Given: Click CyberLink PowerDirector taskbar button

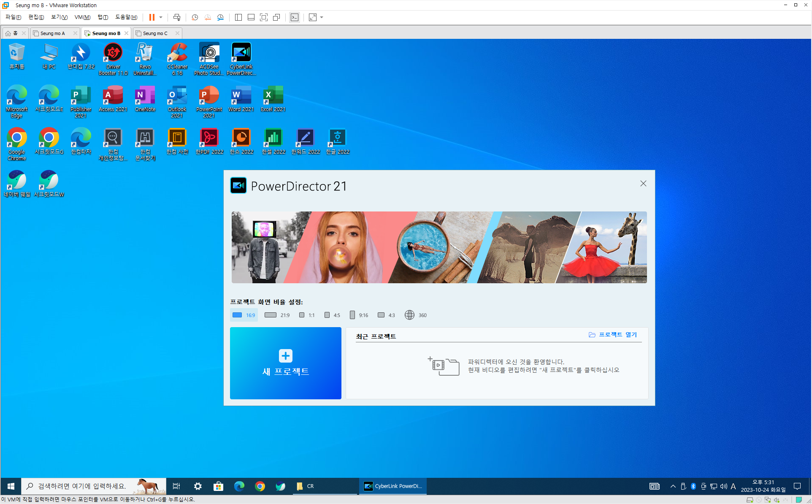Looking at the screenshot, I should [x=393, y=486].
